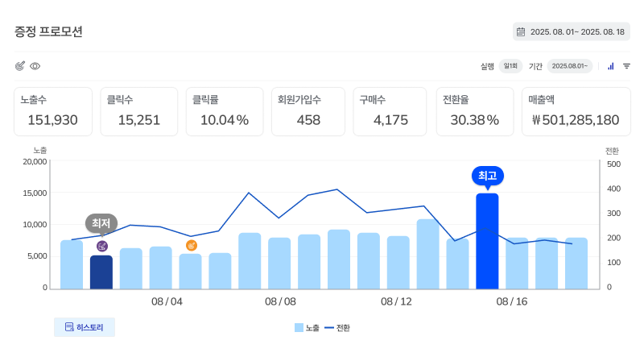Click the orange target marker on the chart
Viewport: 644px width, 353px height.
(191, 245)
